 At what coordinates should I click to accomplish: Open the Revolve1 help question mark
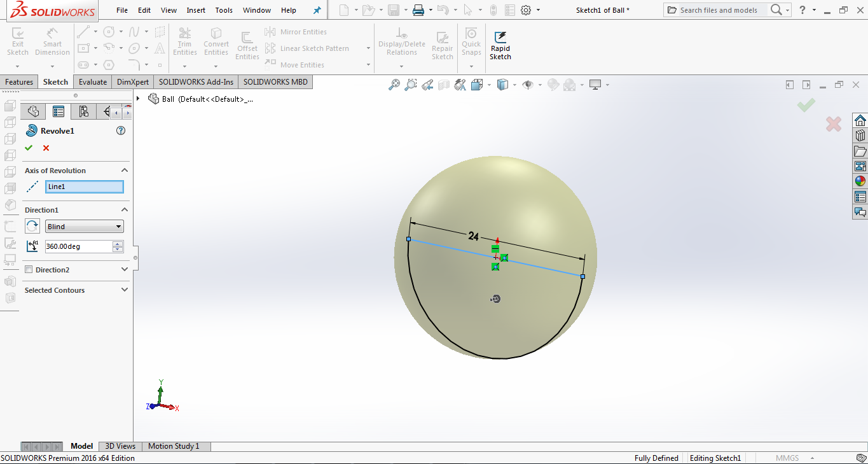(x=121, y=130)
